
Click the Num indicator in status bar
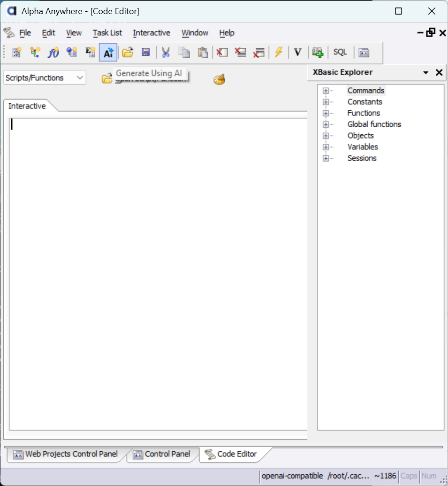pos(429,476)
